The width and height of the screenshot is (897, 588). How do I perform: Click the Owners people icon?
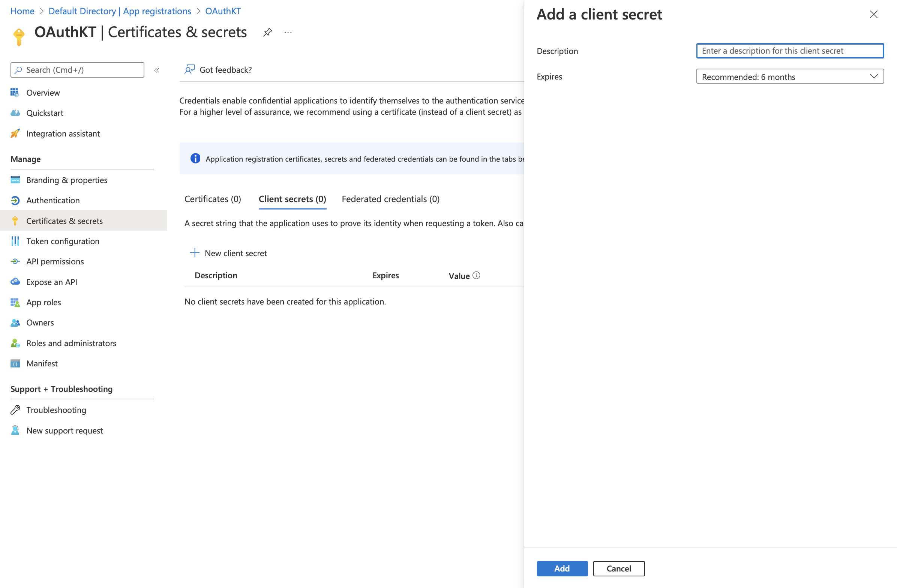click(15, 322)
